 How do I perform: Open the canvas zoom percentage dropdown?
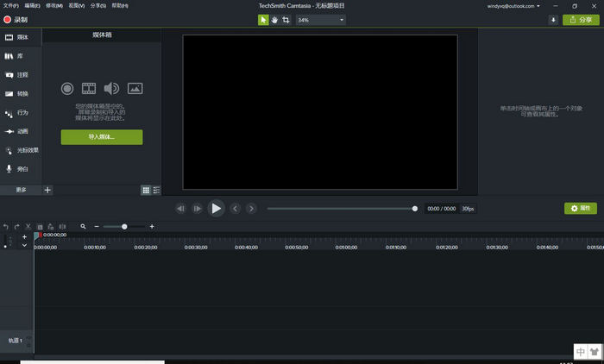[321, 19]
